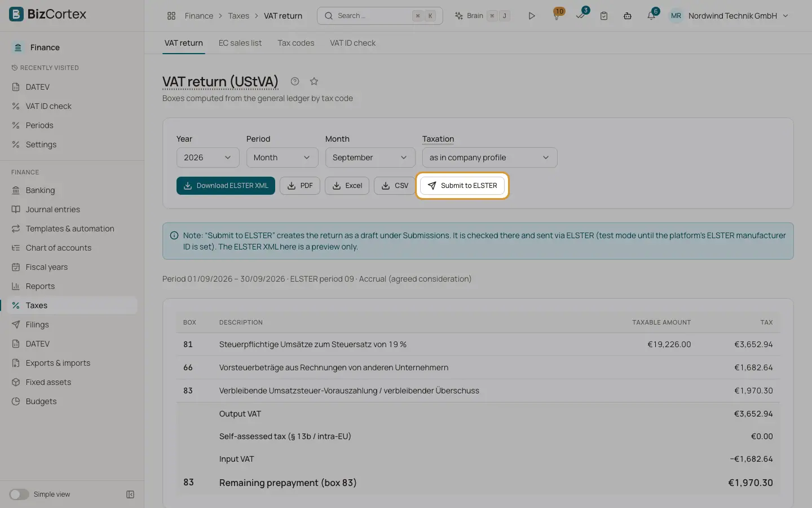Click the play icon in top bar
812x508 pixels.
click(x=531, y=16)
